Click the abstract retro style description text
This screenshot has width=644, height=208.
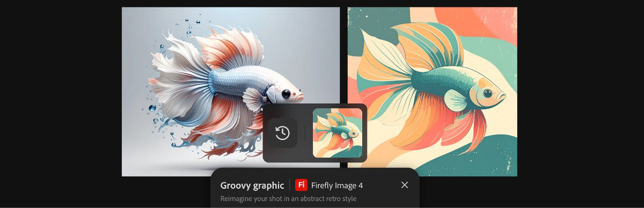(288, 199)
